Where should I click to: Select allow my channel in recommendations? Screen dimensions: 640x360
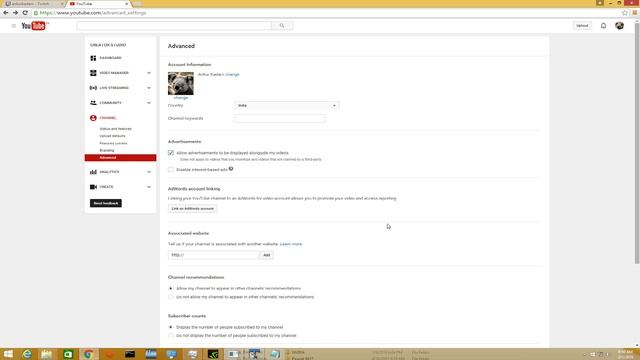click(171, 288)
